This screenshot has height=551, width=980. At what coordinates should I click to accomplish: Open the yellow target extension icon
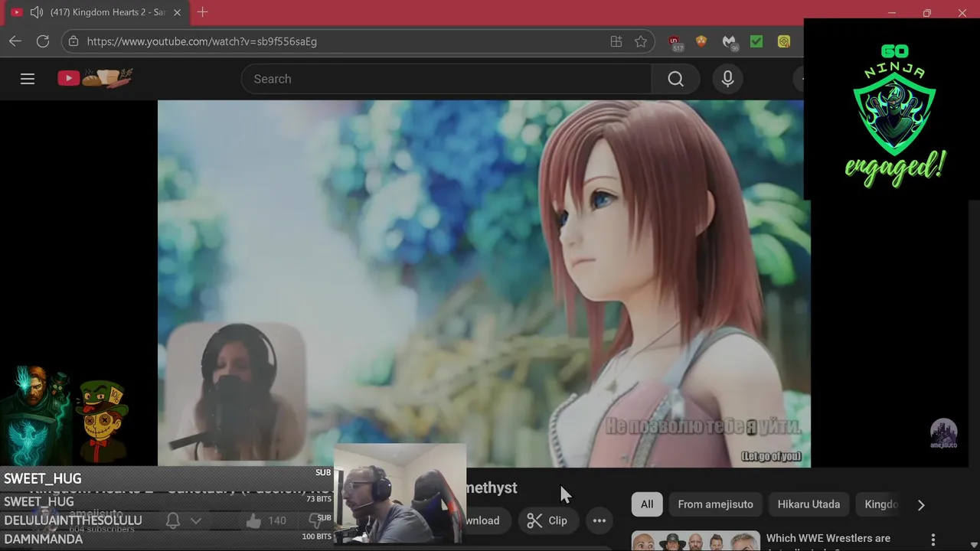point(784,41)
